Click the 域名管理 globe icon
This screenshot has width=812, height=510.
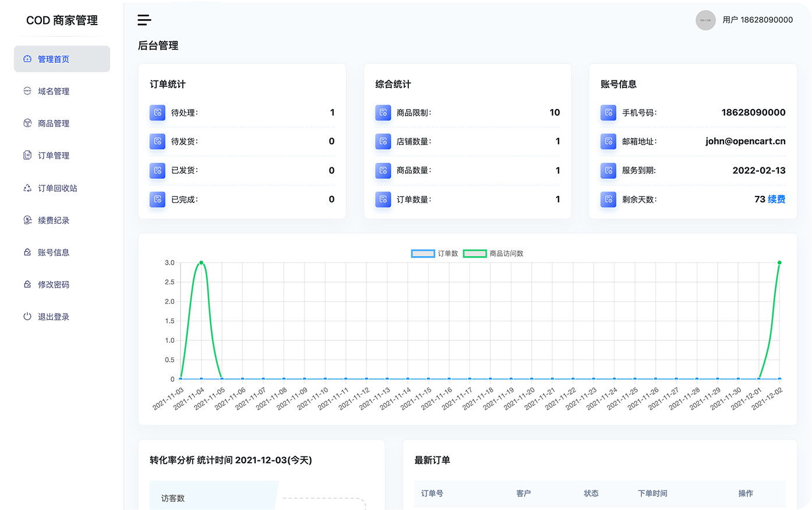(x=27, y=91)
